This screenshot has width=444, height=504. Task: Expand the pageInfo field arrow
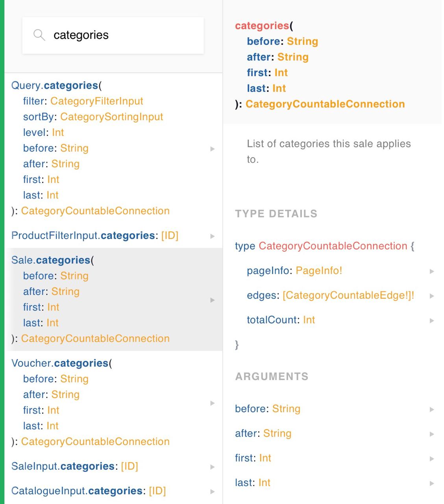432,271
